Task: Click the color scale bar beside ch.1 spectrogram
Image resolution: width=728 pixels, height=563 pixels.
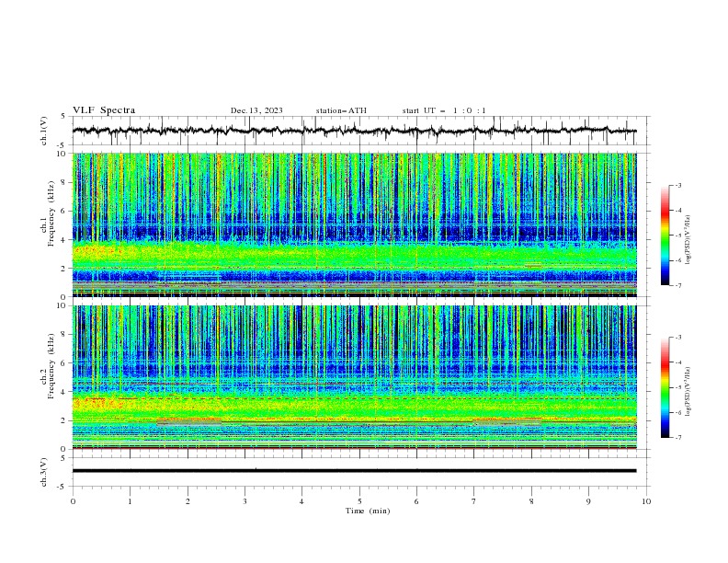Action: pyautogui.click(x=665, y=236)
